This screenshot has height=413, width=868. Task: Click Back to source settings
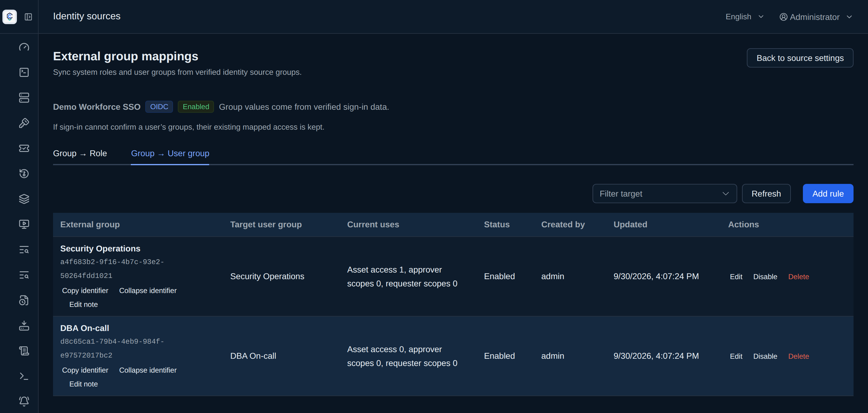(x=800, y=58)
